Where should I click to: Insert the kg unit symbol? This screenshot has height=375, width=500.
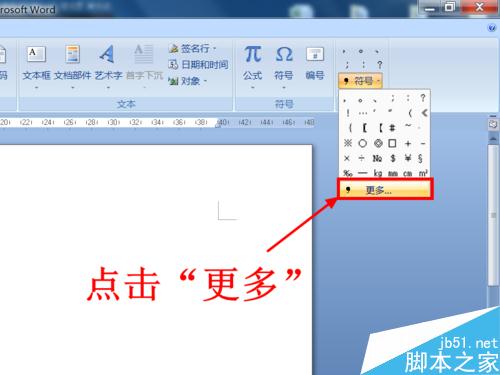[x=378, y=173]
